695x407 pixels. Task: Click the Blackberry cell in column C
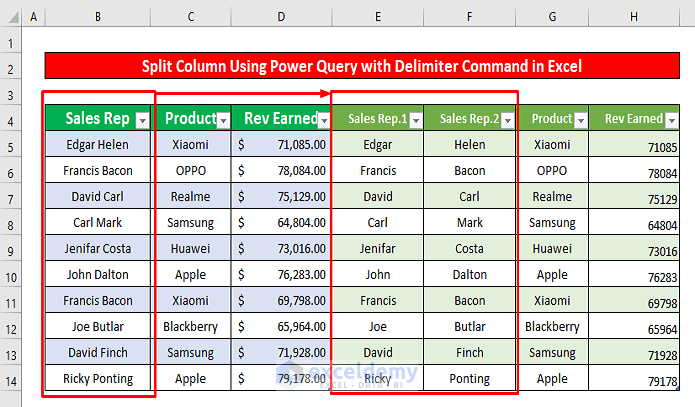pos(190,327)
